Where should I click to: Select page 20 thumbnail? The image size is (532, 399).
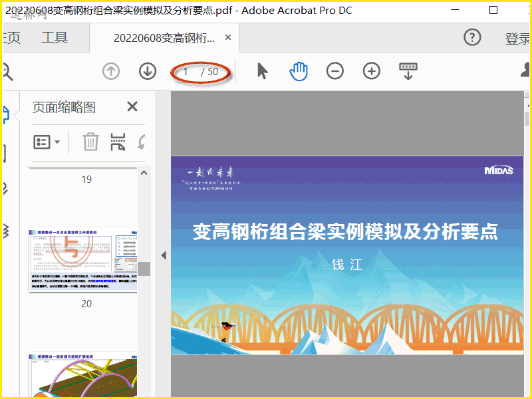click(x=83, y=260)
